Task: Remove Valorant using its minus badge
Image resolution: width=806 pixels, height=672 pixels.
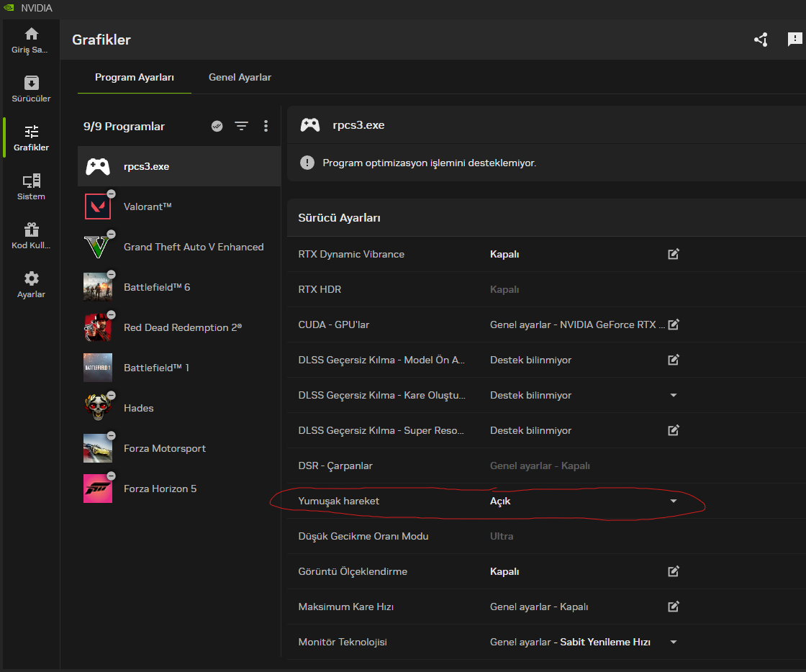Action: coord(111,194)
